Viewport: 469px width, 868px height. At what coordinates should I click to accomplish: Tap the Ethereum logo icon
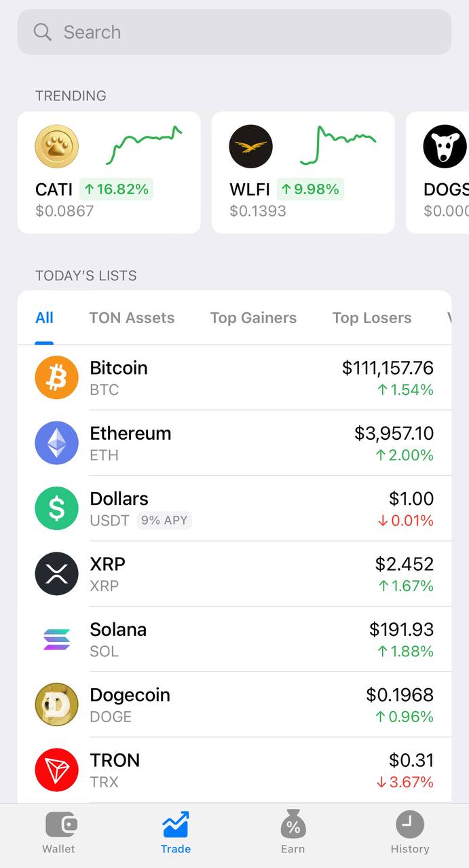(x=56, y=442)
